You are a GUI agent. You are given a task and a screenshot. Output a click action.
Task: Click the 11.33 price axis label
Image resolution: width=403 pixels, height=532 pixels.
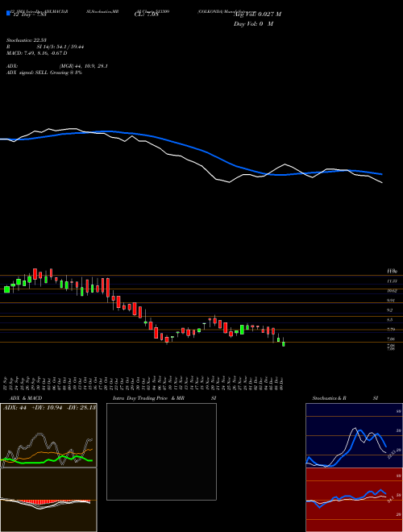coord(392,281)
